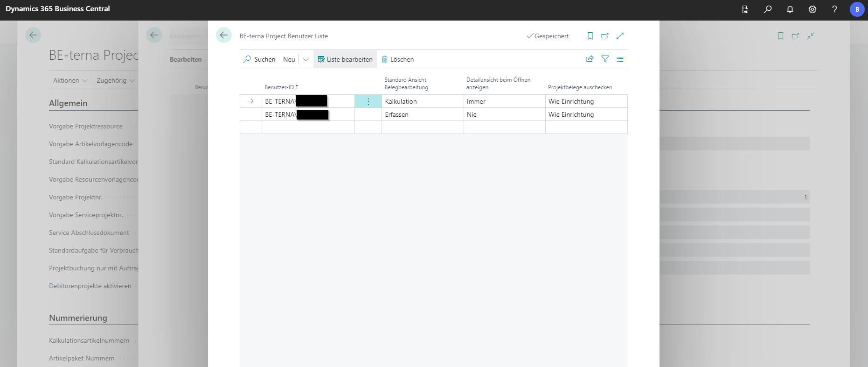This screenshot has height=367, width=868.
Task: Open user account avatar B
Action: point(857,9)
